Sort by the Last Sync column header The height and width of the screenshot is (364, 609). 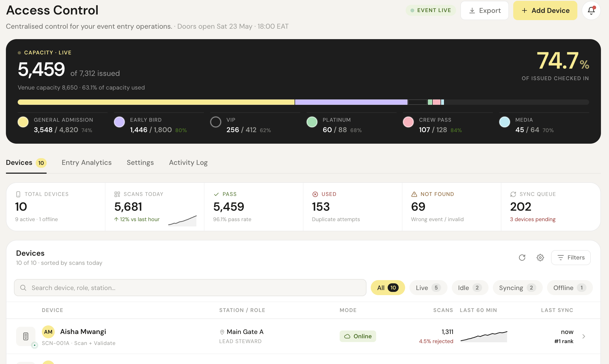[557, 310]
